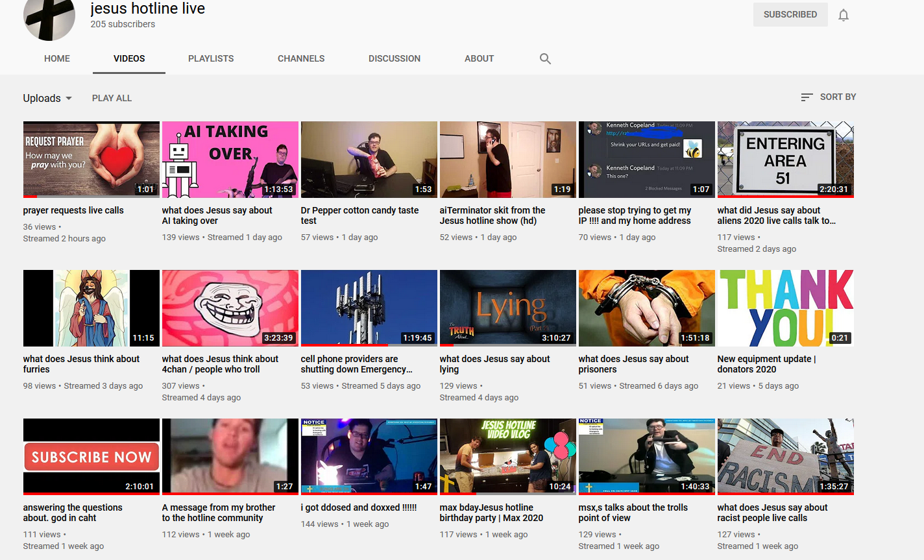Open 'cell phone providers are shutting down' title
This screenshot has width=924, height=560.
[357, 364]
